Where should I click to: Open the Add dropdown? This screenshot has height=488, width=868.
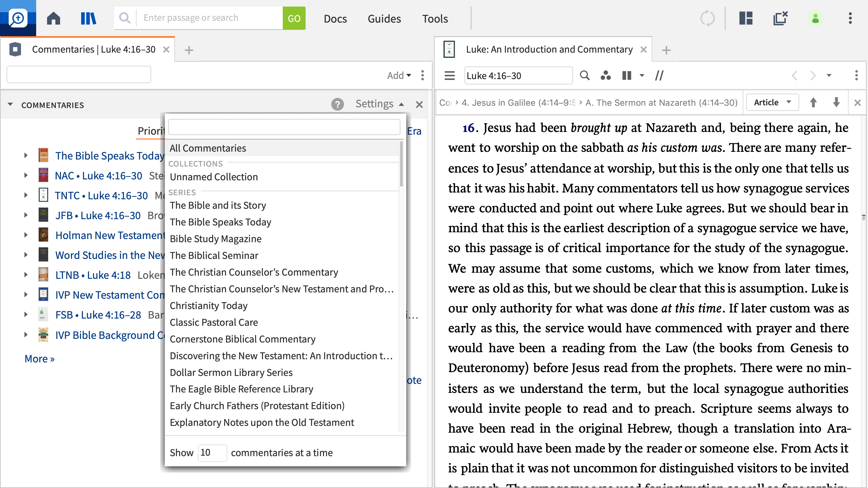pos(399,75)
